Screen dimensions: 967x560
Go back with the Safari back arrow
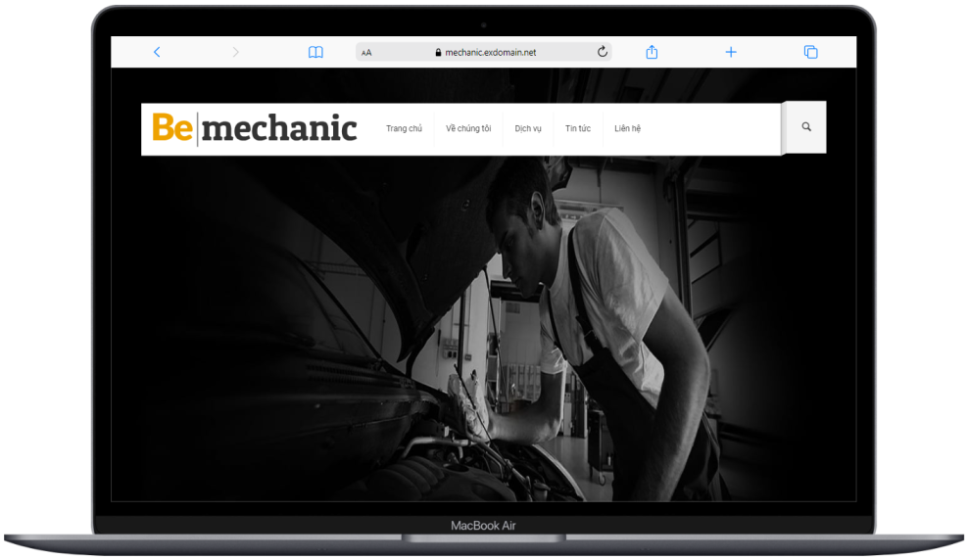tap(157, 52)
